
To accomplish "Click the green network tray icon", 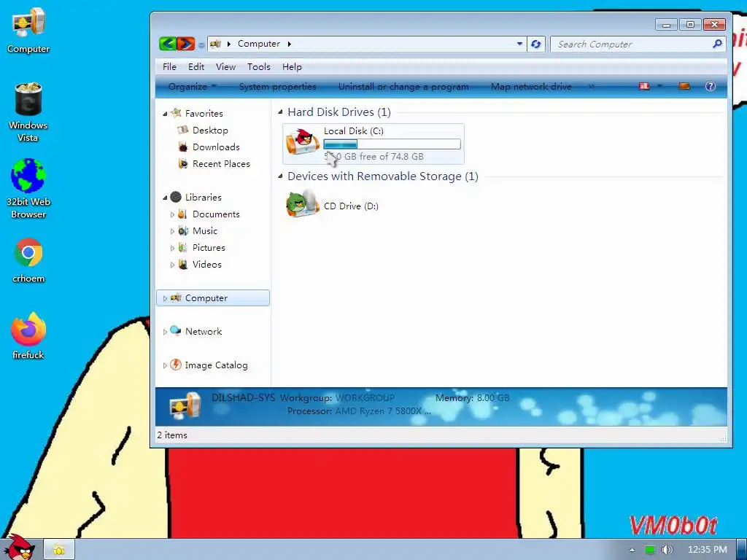I will 649,550.
